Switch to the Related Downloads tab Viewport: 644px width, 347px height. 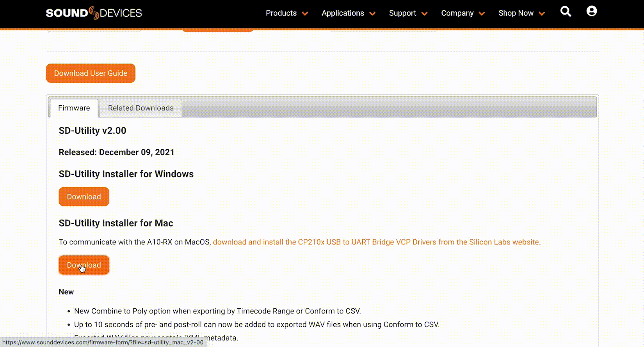(141, 108)
